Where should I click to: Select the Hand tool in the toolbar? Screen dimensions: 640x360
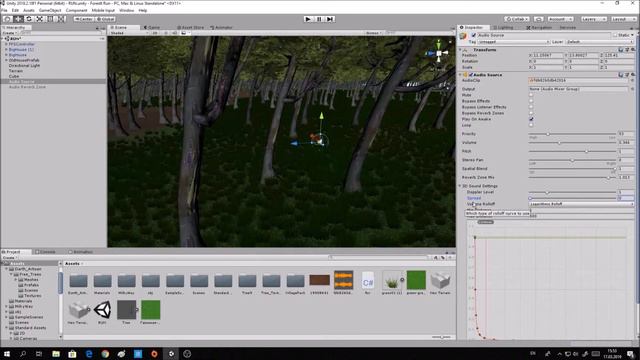click(7, 19)
